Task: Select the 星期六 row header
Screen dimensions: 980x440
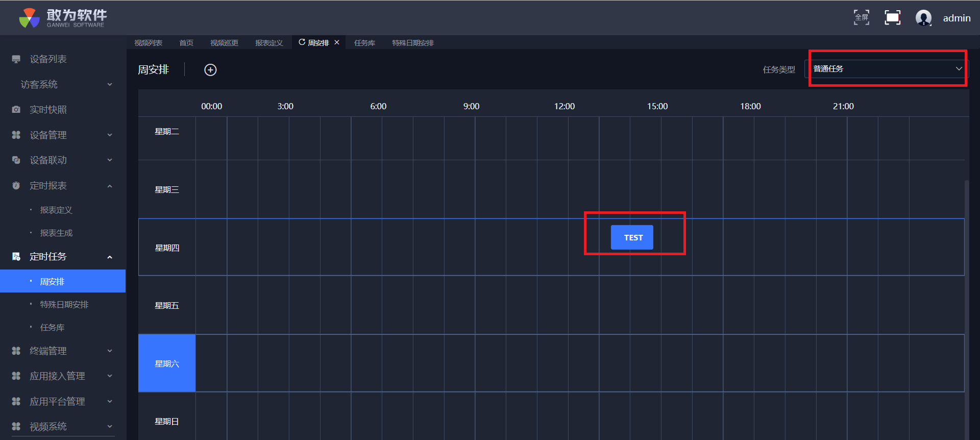Action: 167,363
